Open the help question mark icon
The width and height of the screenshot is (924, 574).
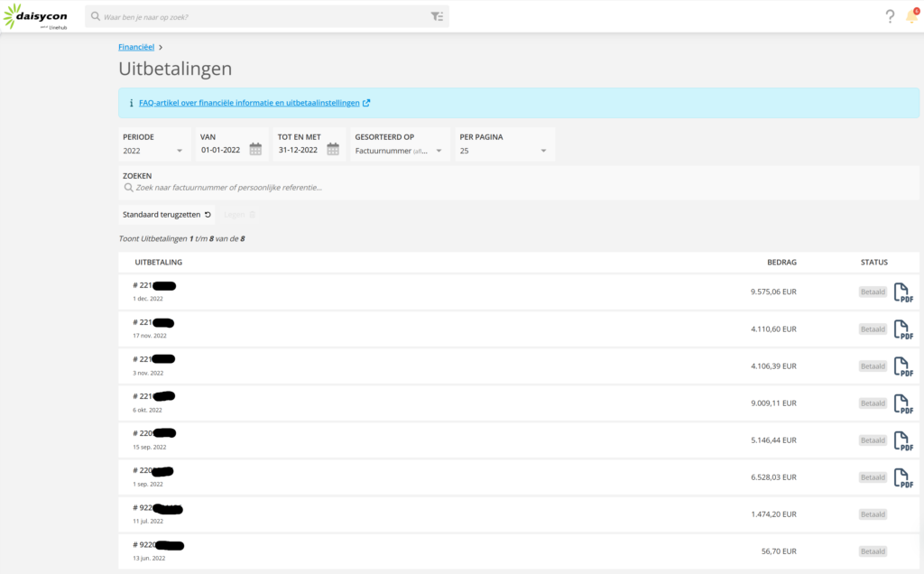coord(890,16)
